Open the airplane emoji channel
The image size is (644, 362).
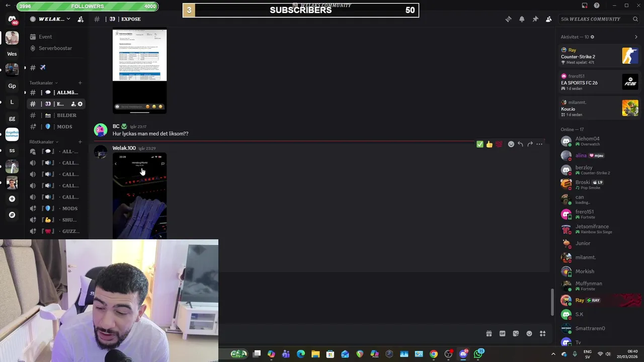click(x=55, y=67)
